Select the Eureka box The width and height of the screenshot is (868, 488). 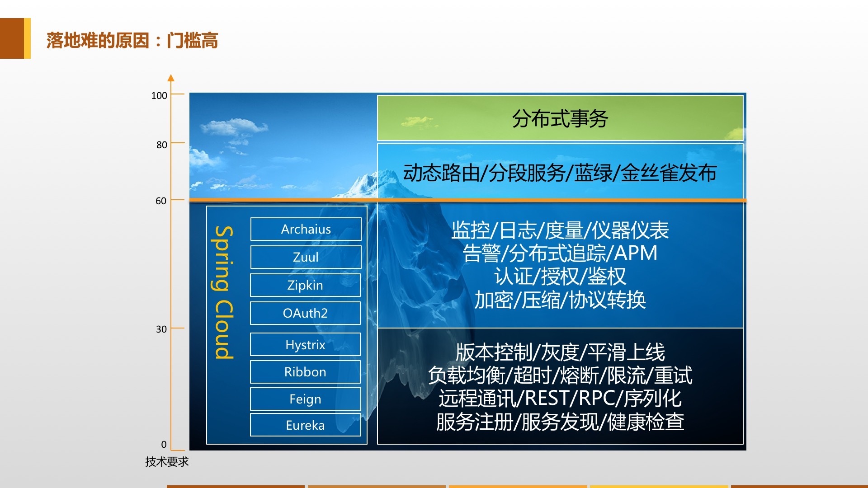click(x=305, y=425)
